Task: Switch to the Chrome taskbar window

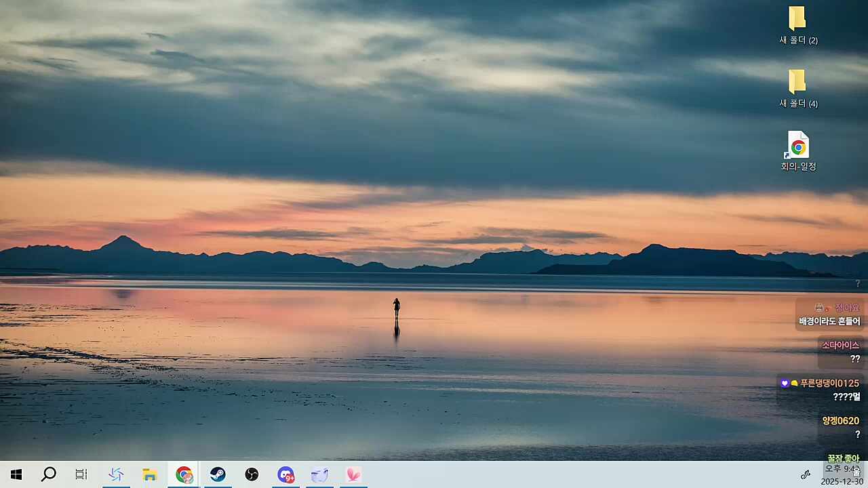Action: click(x=184, y=474)
